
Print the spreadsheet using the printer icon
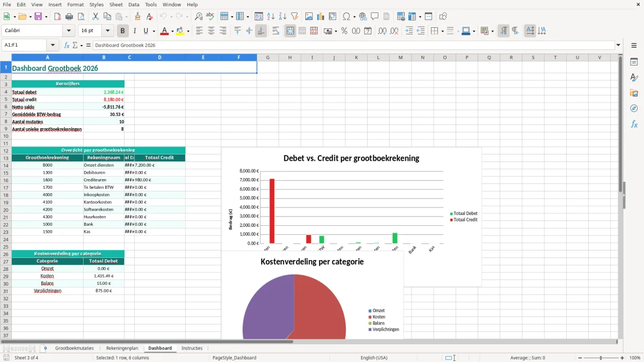tap(69, 17)
